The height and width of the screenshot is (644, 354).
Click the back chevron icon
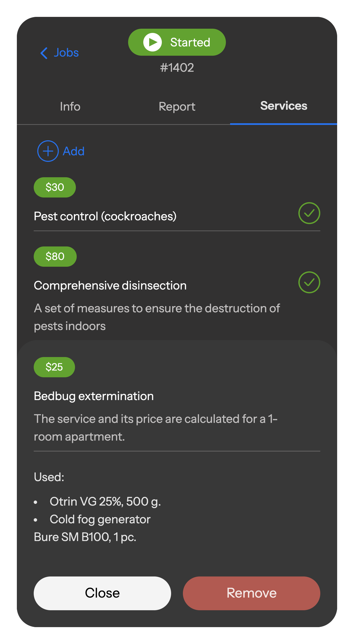(44, 53)
